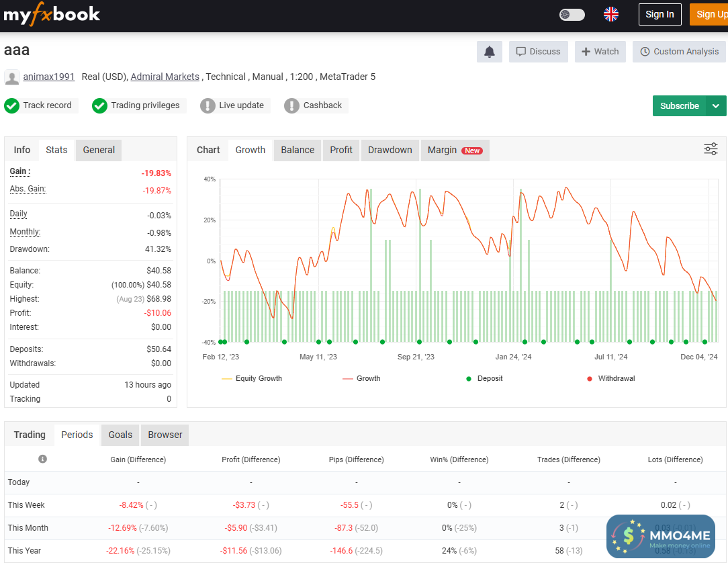Switch to the Drawdown chart tab
Image resolution: width=728 pixels, height=569 pixels.
click(x=390, y=150)
